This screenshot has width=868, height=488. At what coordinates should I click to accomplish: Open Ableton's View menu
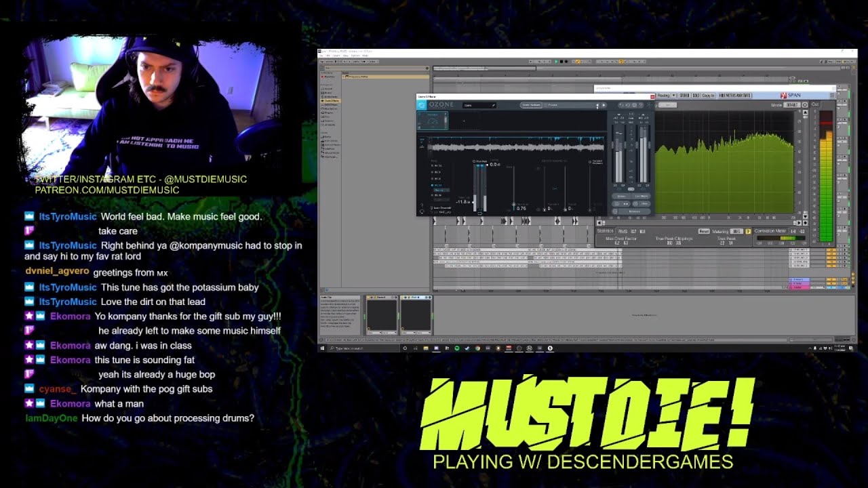click(x=345, y=56)
